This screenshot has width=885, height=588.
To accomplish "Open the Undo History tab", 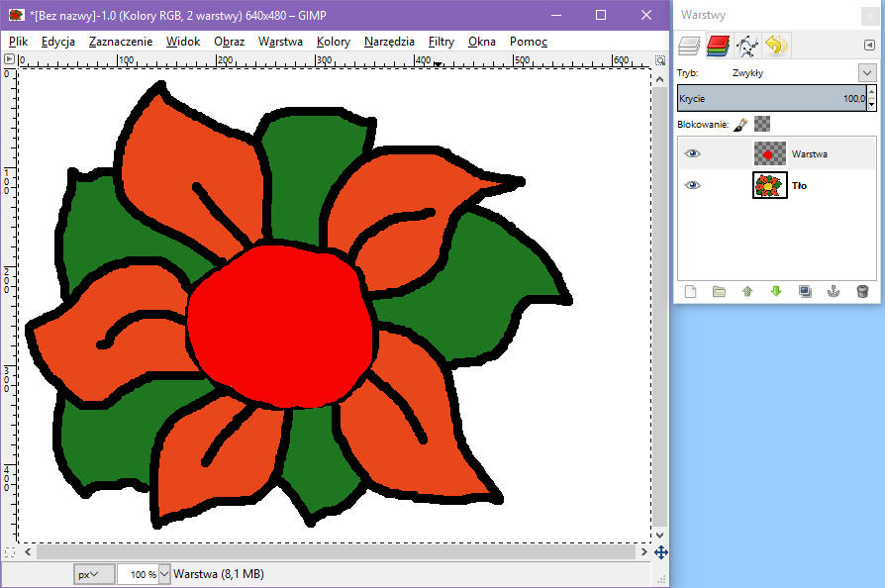I will point(775,45).
